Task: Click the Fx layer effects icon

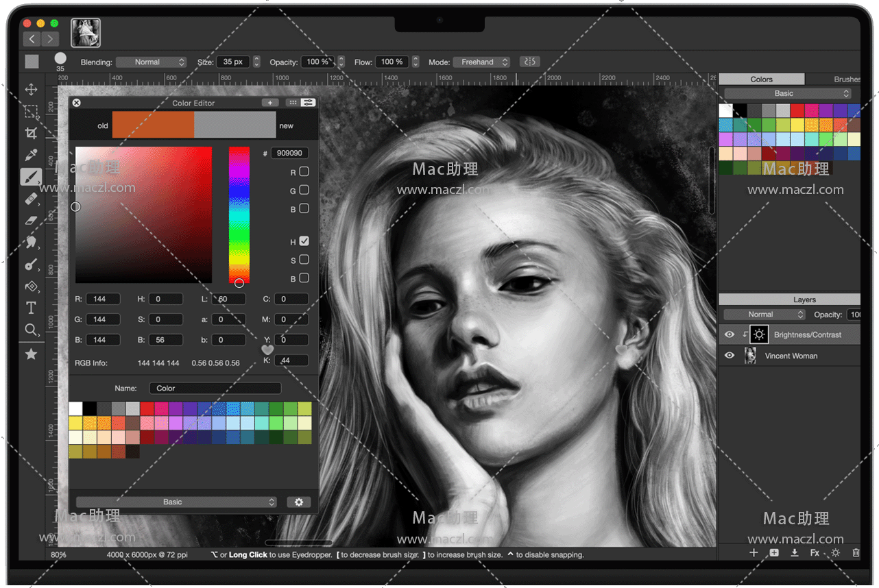Action: coord(815,552)
